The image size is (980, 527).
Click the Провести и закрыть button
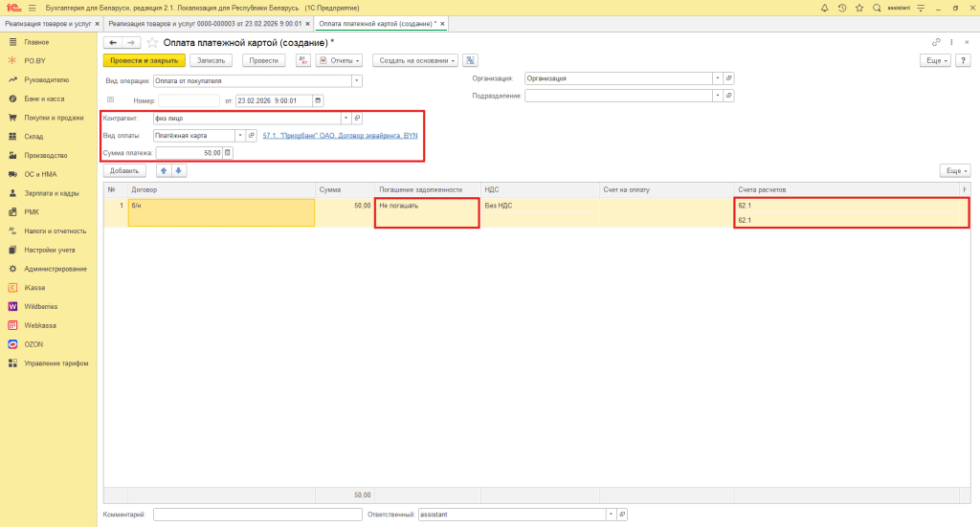[144, 60]
